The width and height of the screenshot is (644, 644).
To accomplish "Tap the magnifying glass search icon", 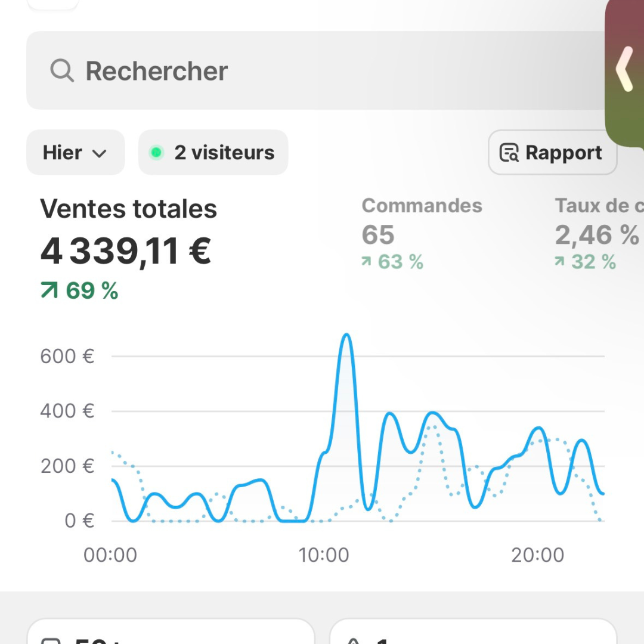I will click(62, 70).
